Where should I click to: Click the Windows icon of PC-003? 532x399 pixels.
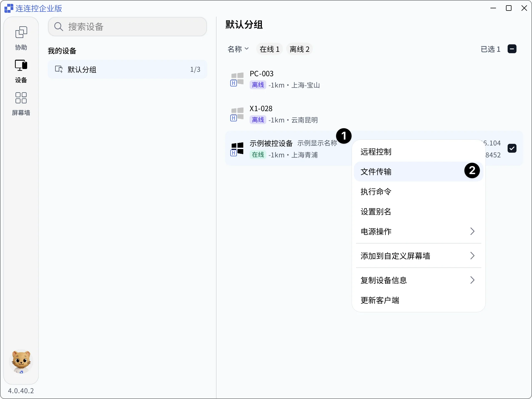(x=237, y=79)
